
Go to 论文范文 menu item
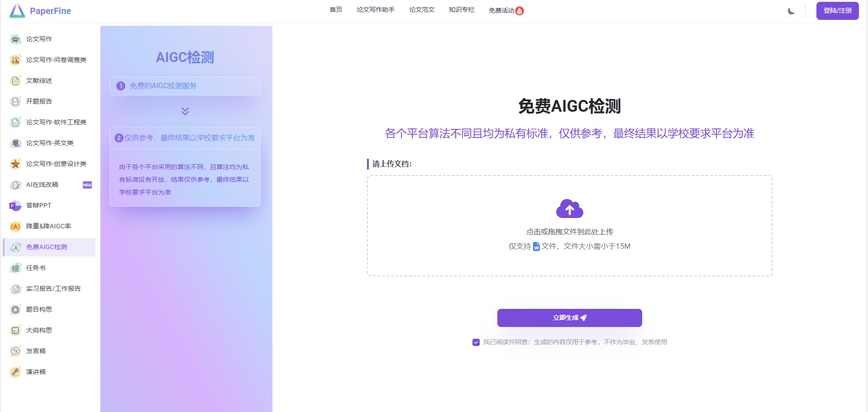click(422, 10)
